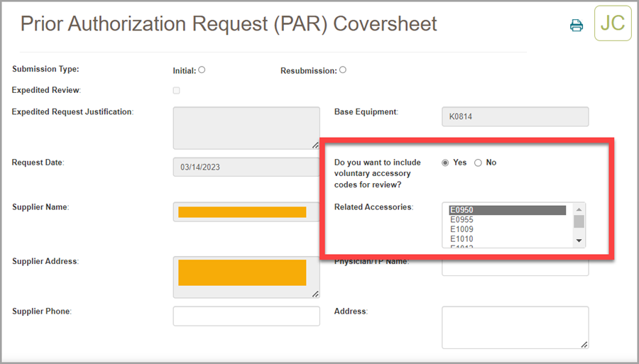
Task: Select No for voluntary accessory codes
Action: click(x=478, y=162)
